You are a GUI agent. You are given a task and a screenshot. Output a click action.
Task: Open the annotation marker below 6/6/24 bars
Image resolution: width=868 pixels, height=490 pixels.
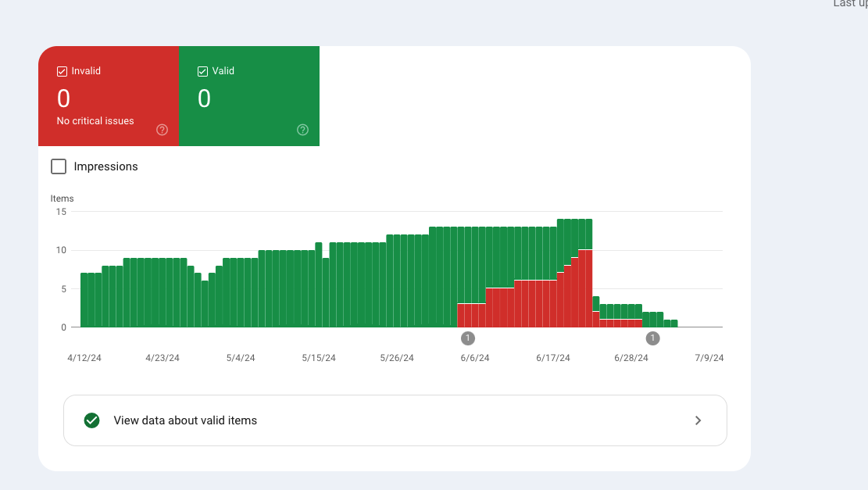point(467,338)
